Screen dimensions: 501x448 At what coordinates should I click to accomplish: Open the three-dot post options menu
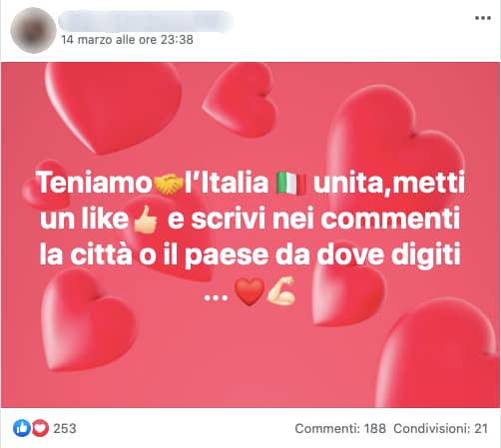coord(483,18)
